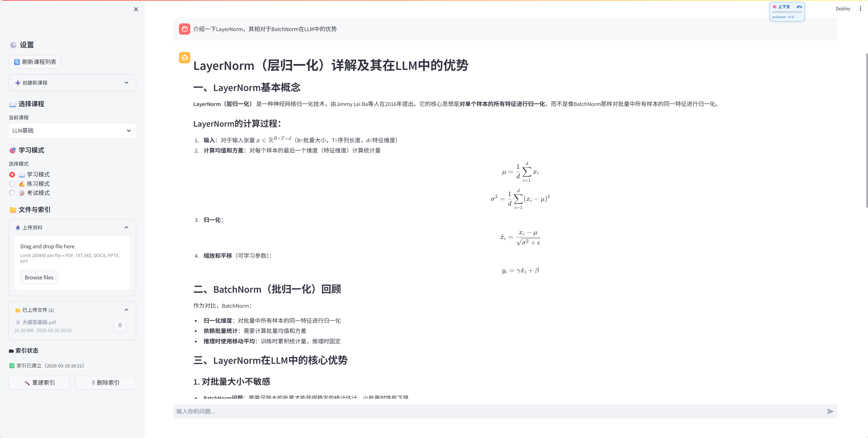Click the timer avatar beside the user question
Screen dimensions: 868x438
click(x=185, y=29)
